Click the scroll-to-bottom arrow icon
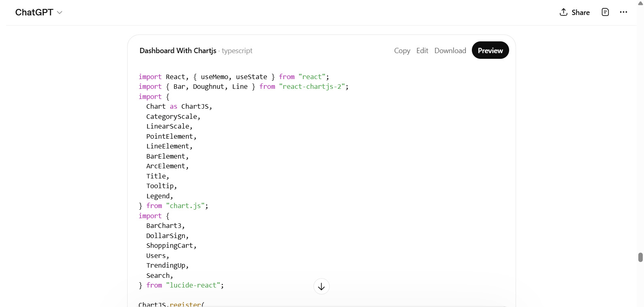This screenshot has height=307, width=644. point(321,287)
